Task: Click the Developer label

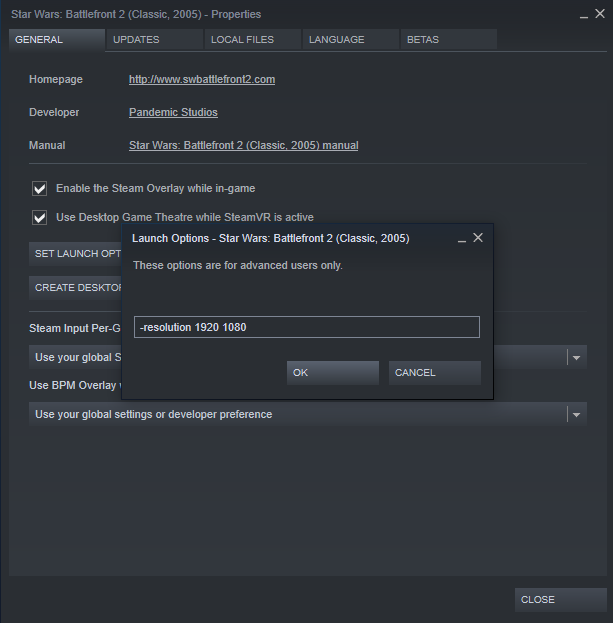Action: (x=54, y=112)
